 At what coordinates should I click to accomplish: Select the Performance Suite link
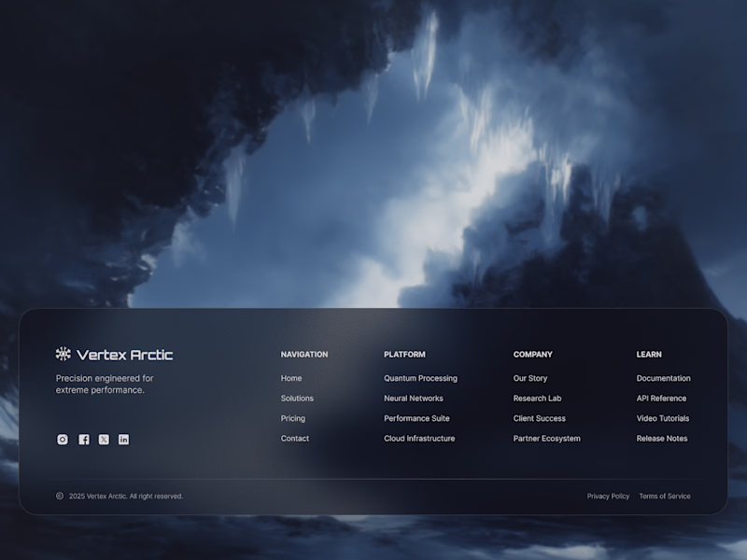416,418
